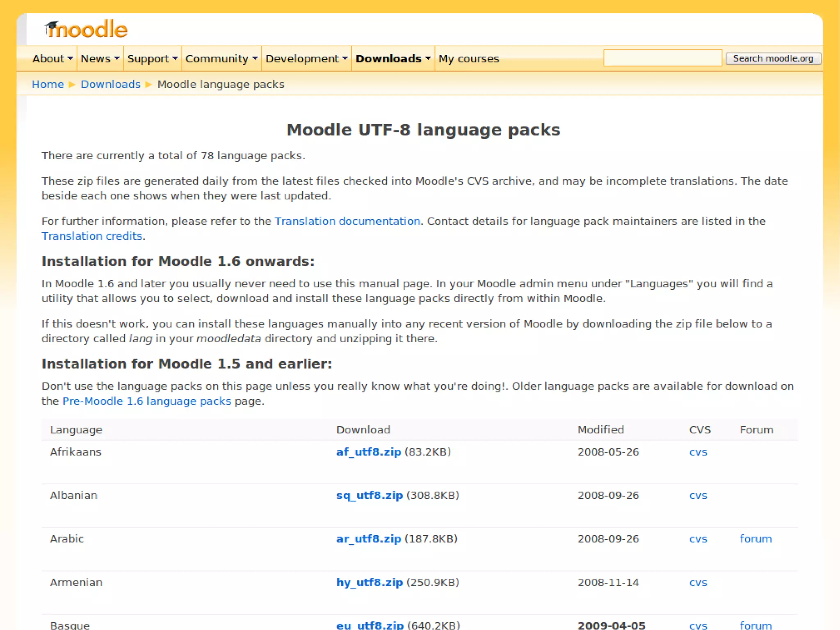Download eu_utf8.zip Basque pack

(x=370, y=625)
